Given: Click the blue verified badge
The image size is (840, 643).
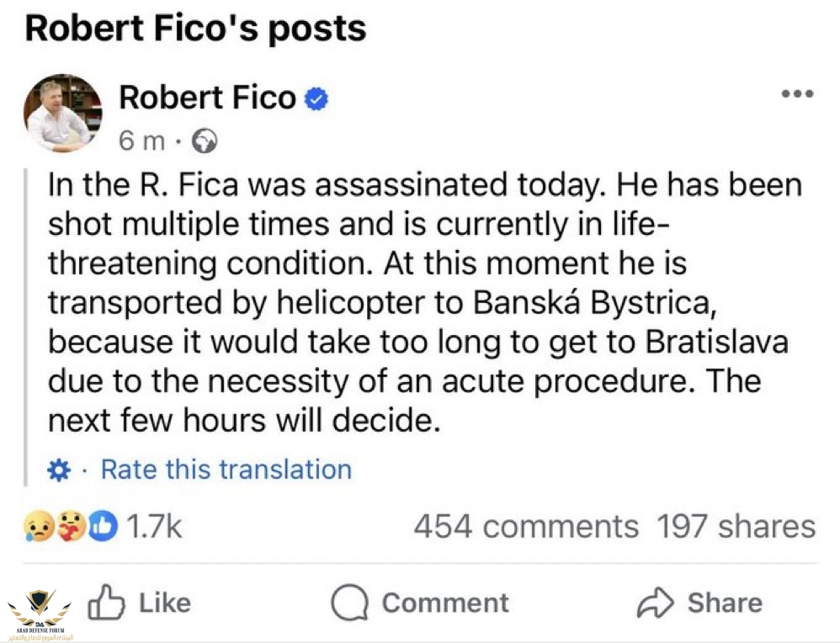Looking at the screenshot, I should (316, 99).
